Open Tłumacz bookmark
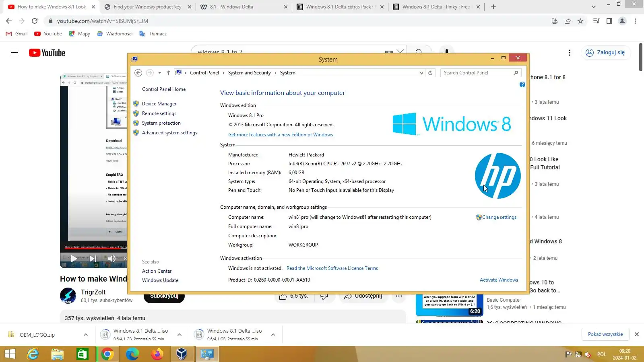The height and width of the screenshot is (362, 644). point(153,34)
